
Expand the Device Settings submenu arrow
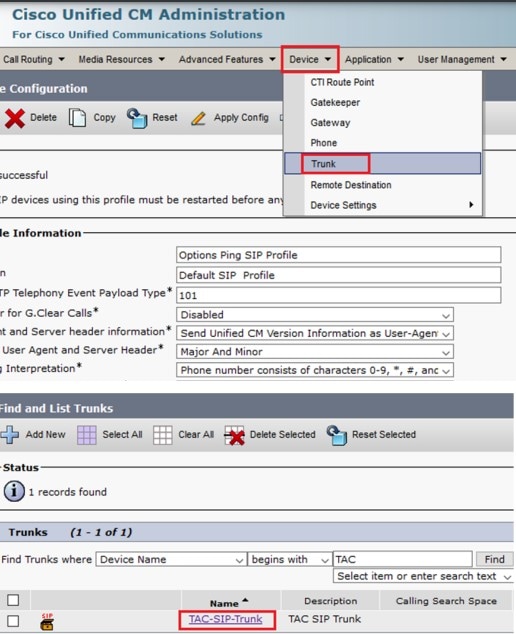click(x=471, y=205)
